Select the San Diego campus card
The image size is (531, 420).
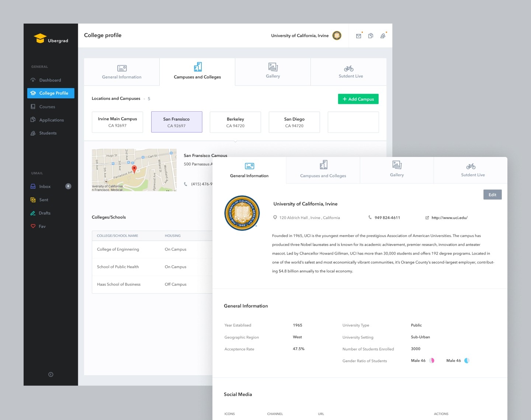tap(294, 122)
